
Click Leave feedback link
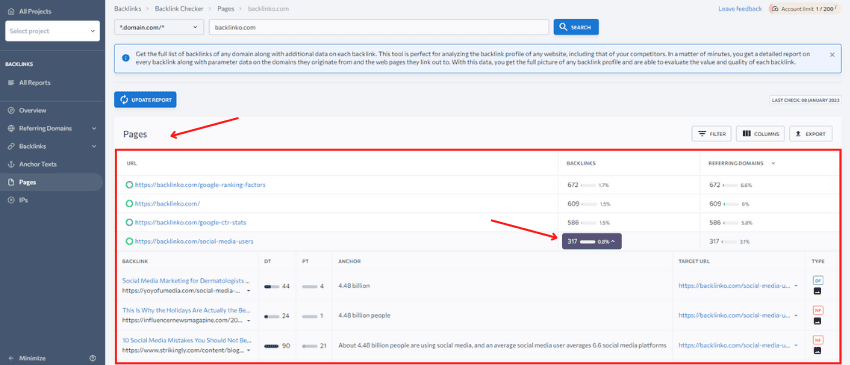(x=740, y=9)
